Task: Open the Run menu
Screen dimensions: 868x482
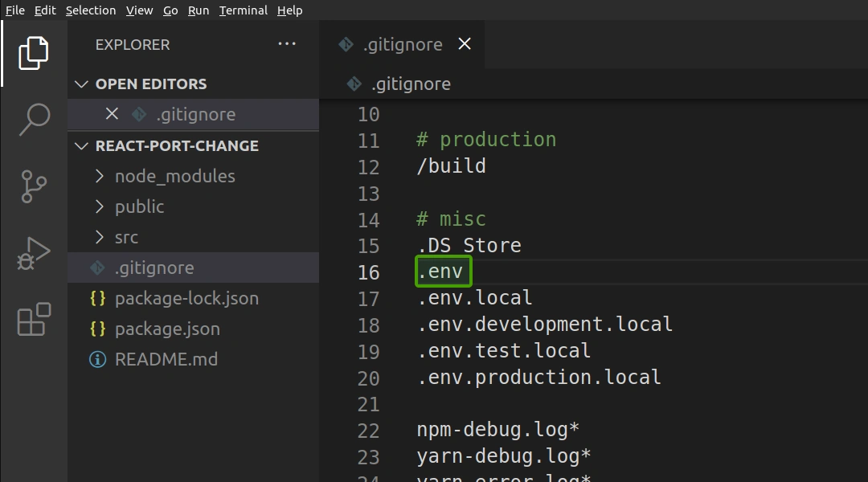Action: (x=199, y=10)
